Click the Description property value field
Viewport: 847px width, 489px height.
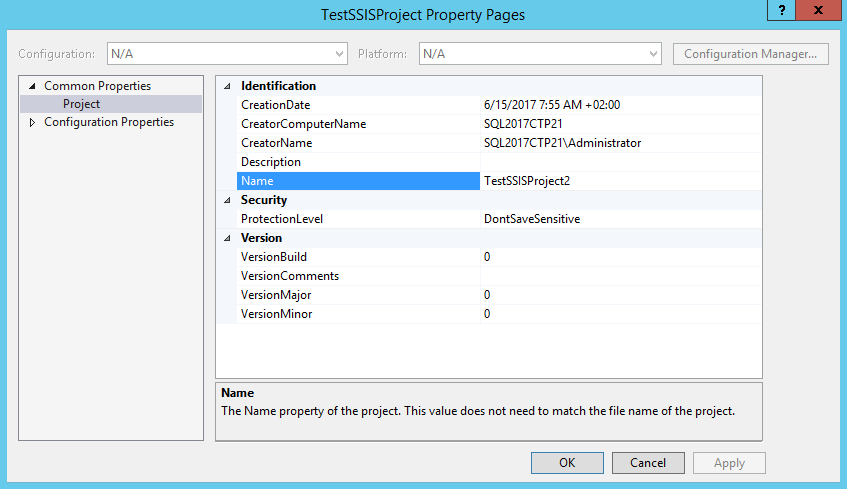point(620,162)
